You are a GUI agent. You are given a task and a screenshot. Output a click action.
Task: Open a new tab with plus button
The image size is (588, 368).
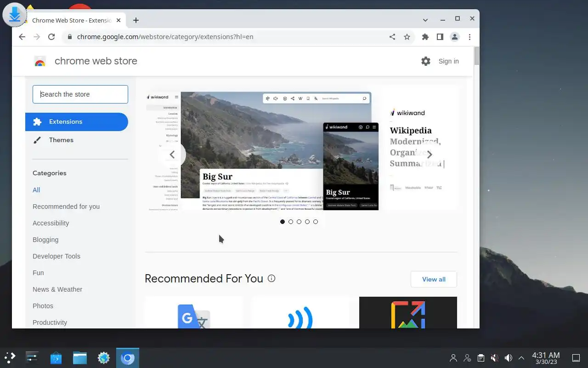[136, 20]
